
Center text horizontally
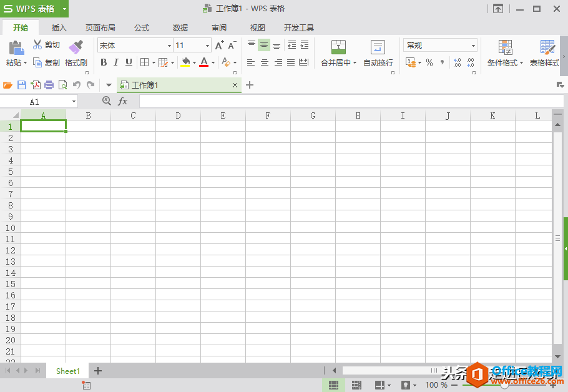[265, 62]
